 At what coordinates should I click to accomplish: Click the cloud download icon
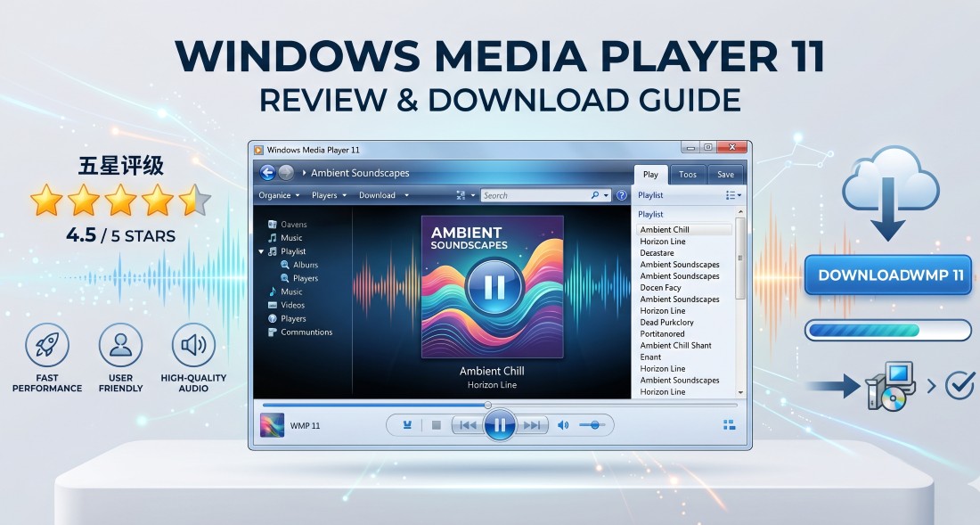(x=890, y=193)
